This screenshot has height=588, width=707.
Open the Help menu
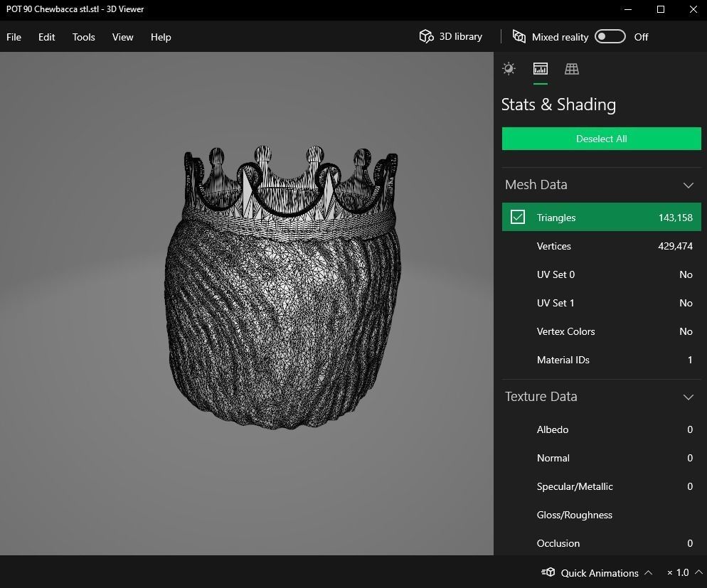tap(161, 37)
